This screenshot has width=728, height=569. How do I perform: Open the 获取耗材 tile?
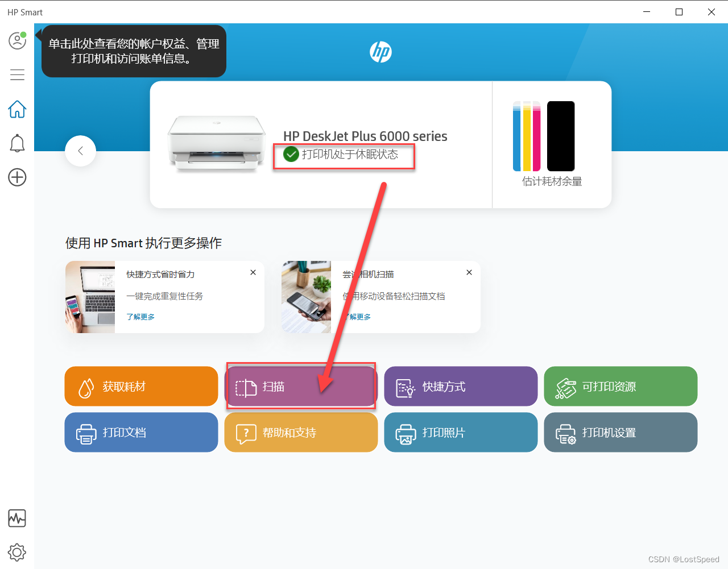[x=141, y=387]
